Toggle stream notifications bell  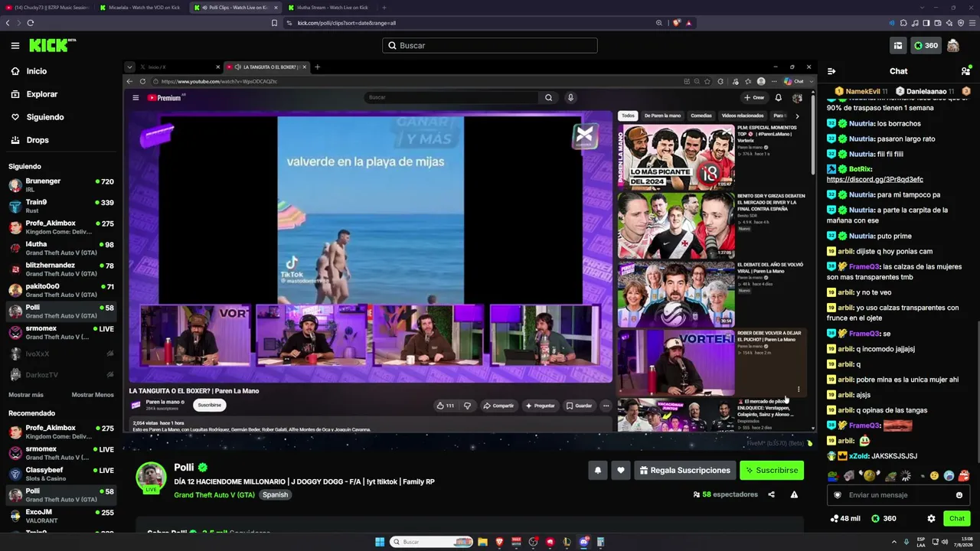[598, 470]
